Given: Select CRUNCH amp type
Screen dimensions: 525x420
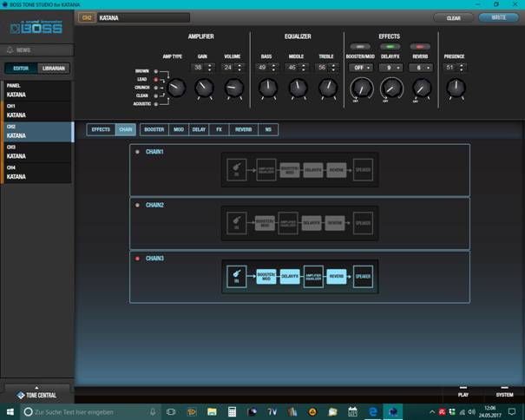Looking at the screenshot, I should (x=155, y=88).
